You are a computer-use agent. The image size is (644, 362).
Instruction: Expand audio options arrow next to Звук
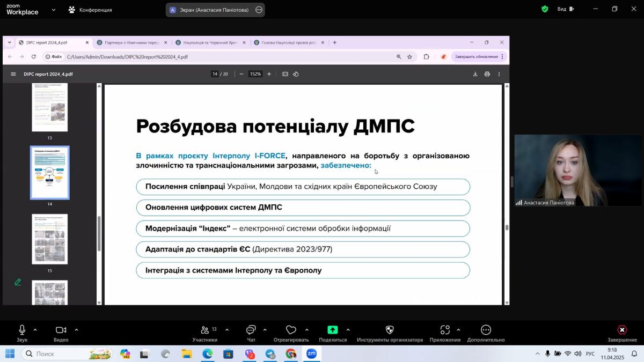[x=35, y=330]
